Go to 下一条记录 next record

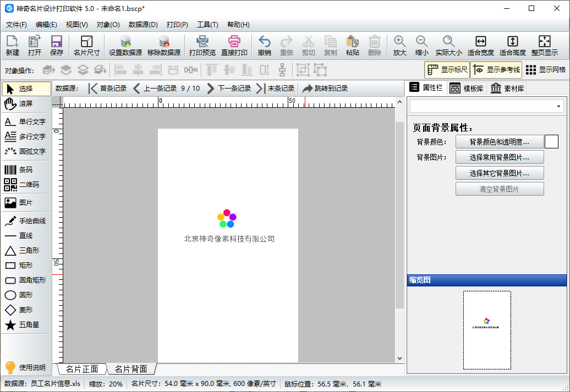coord(229,89)
